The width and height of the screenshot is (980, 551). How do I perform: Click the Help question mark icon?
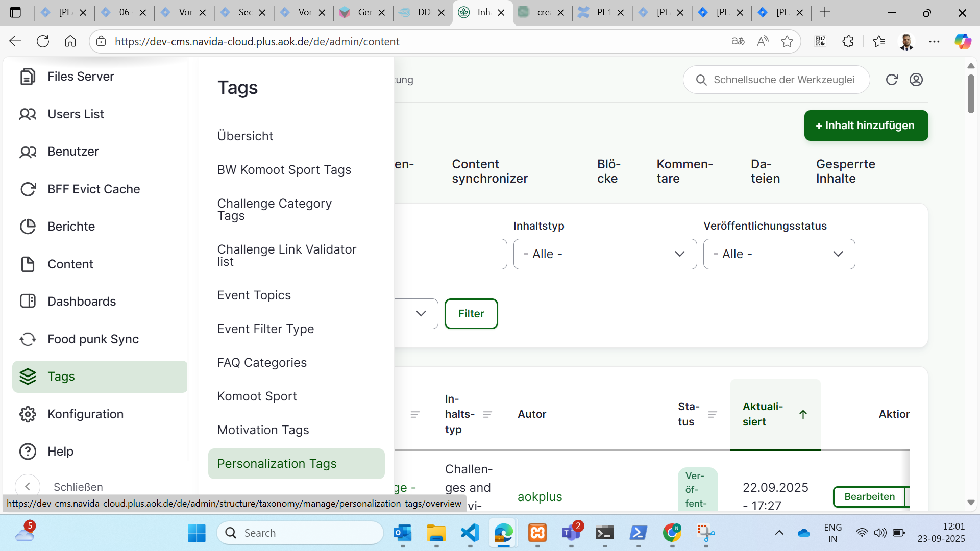point(28,452)
